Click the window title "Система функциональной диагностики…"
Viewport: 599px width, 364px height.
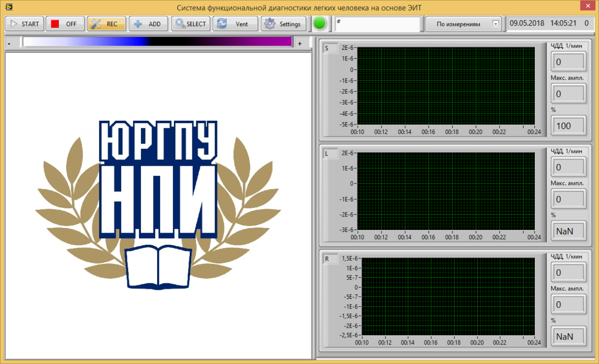(x=299, y=8)
